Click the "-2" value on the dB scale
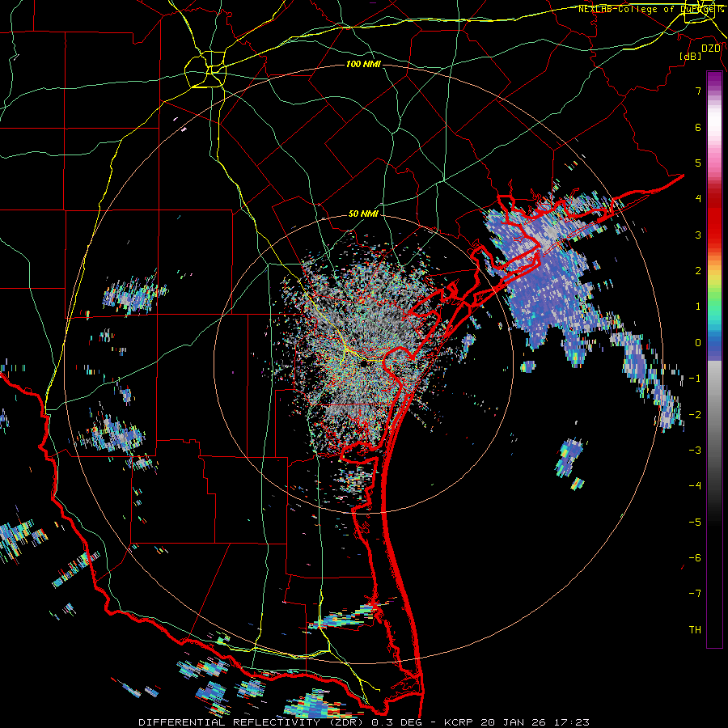This screenshot has height=728, width=728. 695,415
